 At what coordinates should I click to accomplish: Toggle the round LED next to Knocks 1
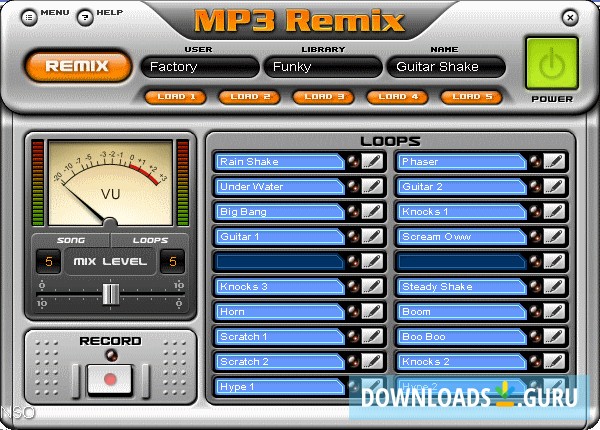coord(535,212)
